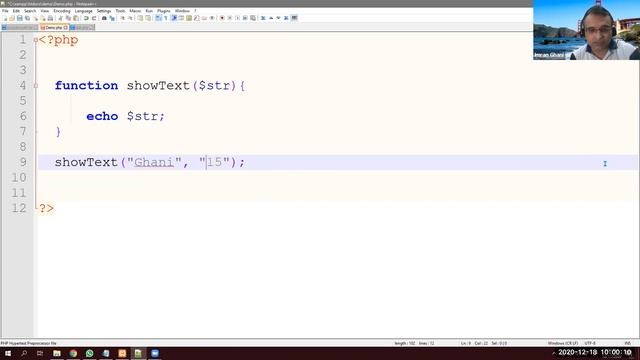Start macro recording with red record icon
The height and width of the screenshot is (360, 640).
pos(222,18)
